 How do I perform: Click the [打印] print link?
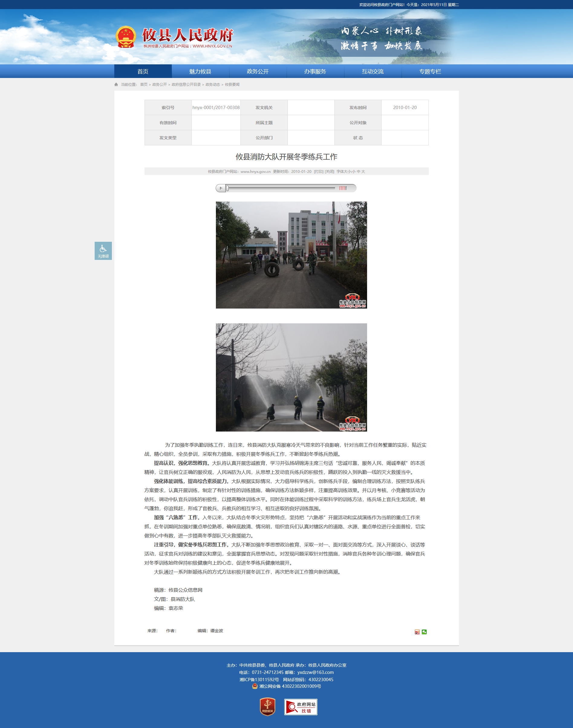point(318,171)
